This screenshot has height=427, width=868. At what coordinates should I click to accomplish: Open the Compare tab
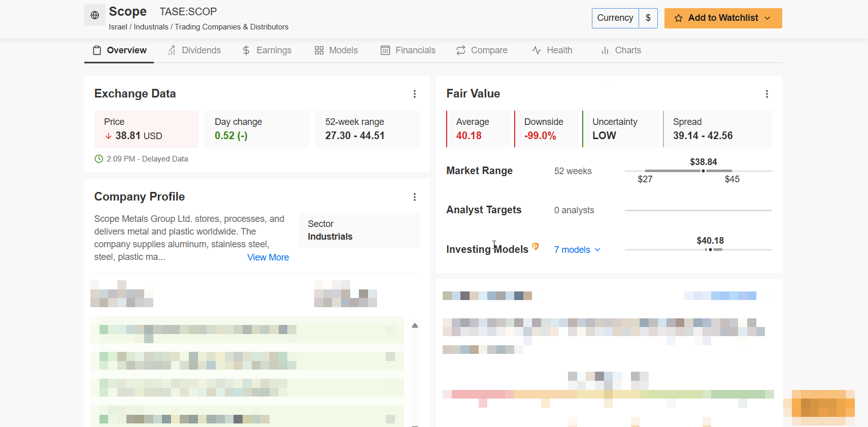482,50
